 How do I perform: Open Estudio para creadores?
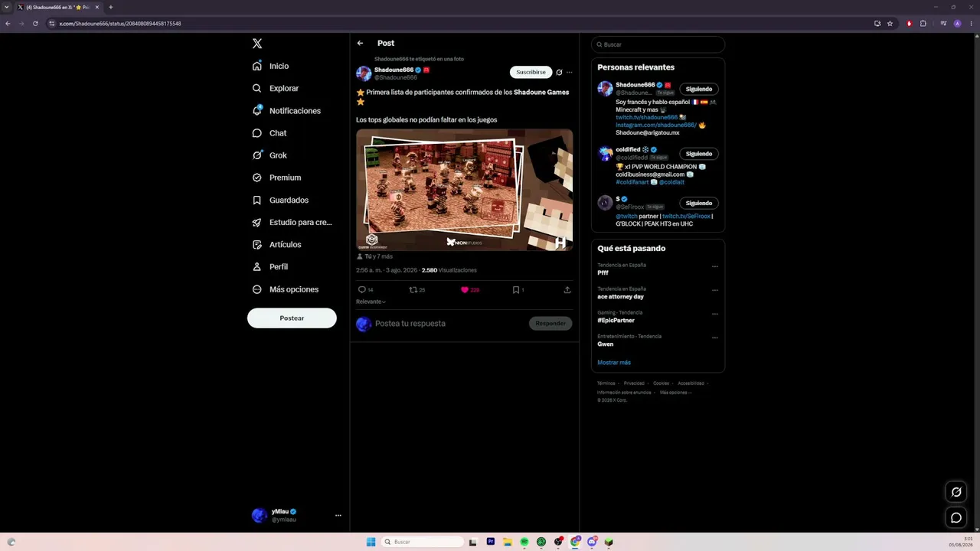(x=292, y=222)
